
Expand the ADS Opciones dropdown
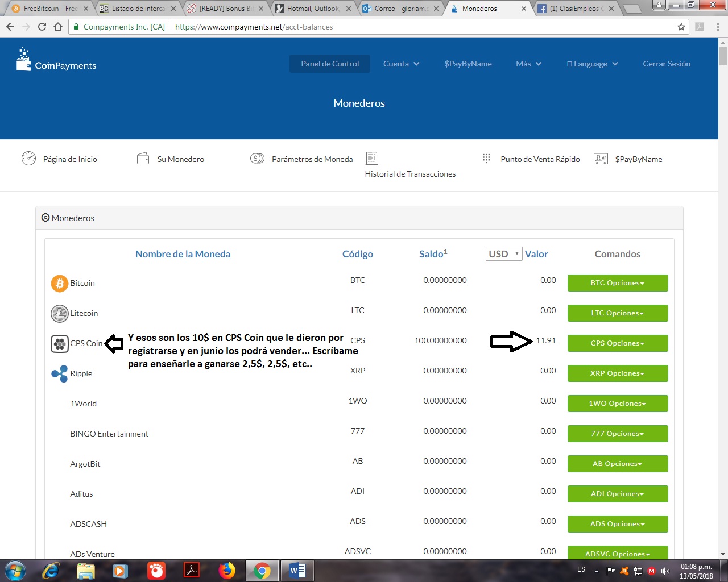pos(618,524)
